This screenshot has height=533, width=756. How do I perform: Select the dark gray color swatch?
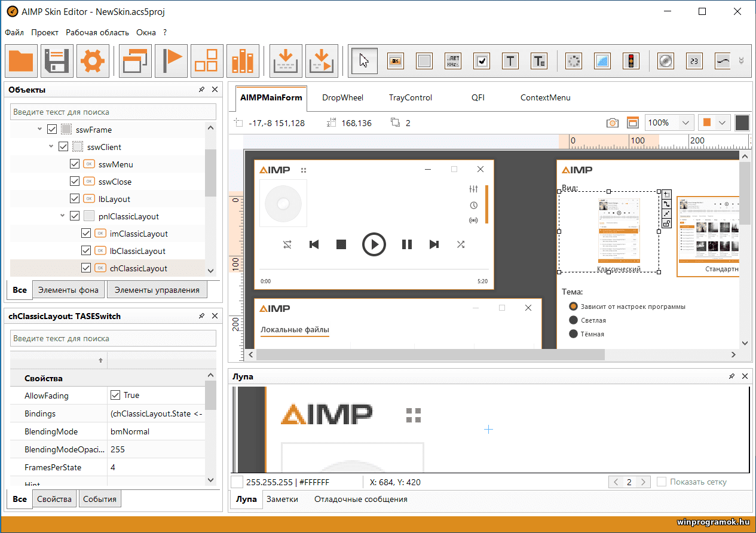(x=742, y=122)
